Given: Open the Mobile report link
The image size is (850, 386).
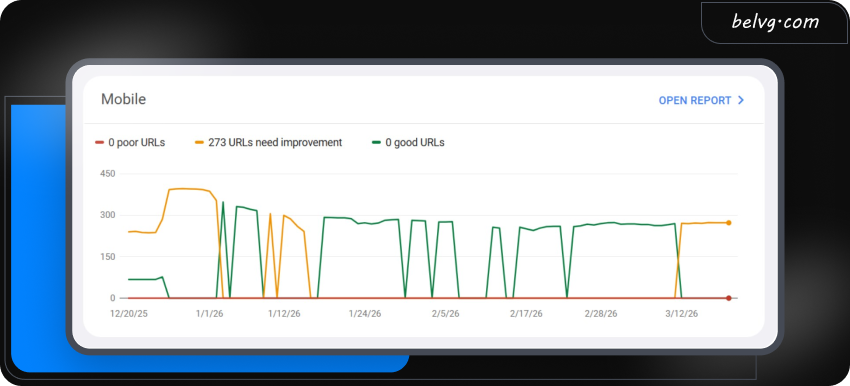Looking at the screenshot, I should click(701, 100).
